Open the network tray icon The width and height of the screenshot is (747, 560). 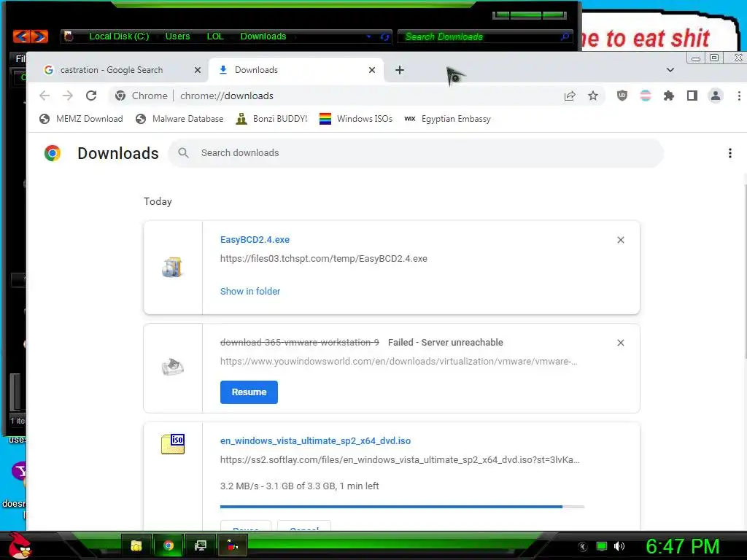pos(602,546)
